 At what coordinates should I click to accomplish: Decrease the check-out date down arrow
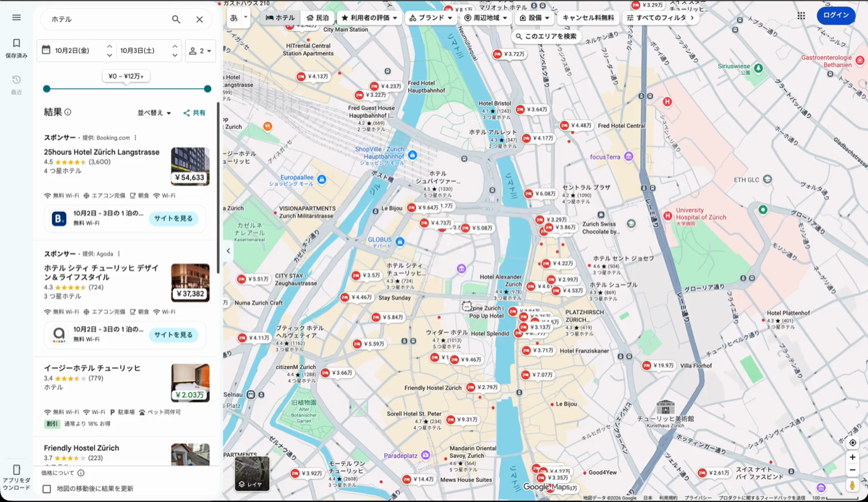174,55
